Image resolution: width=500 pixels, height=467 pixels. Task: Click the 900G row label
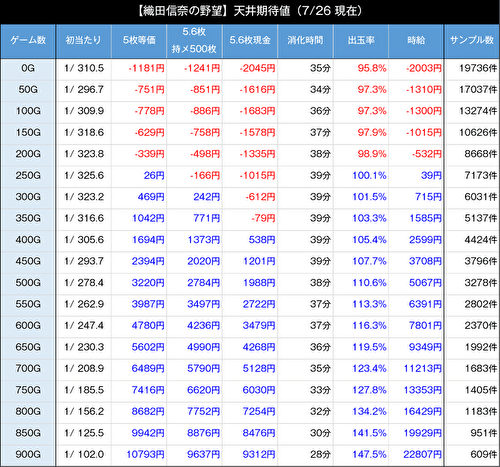click(x=28, y=454)
